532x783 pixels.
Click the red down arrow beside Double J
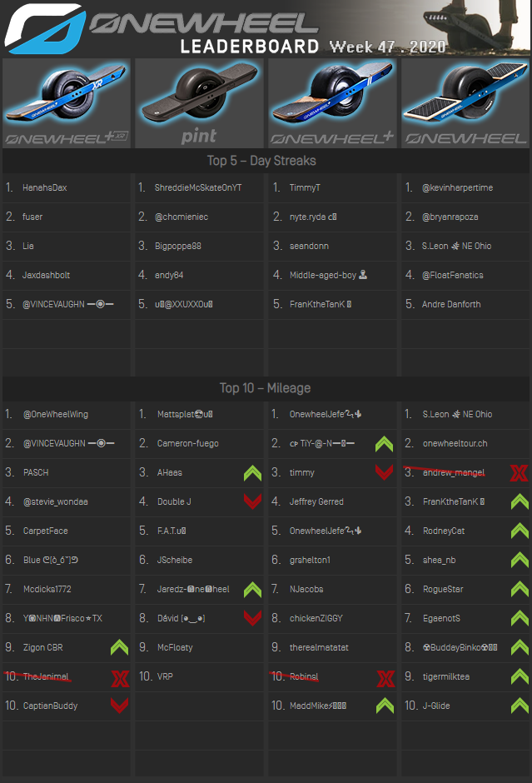pos(252,502)
